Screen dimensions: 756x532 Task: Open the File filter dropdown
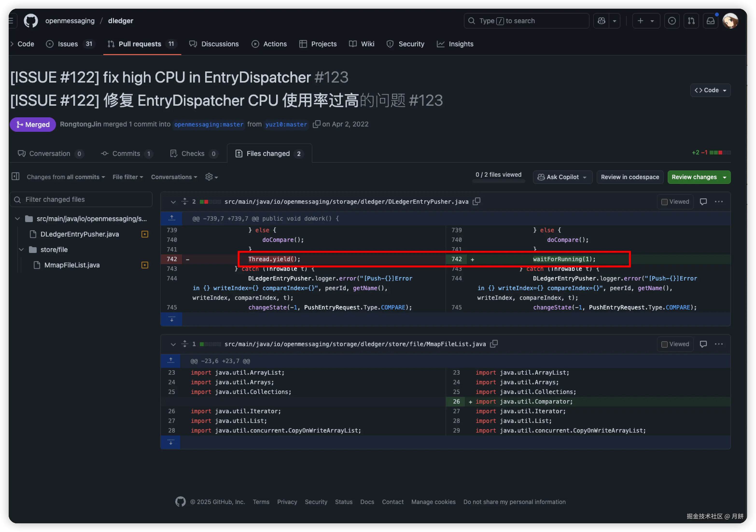(128, 177)
